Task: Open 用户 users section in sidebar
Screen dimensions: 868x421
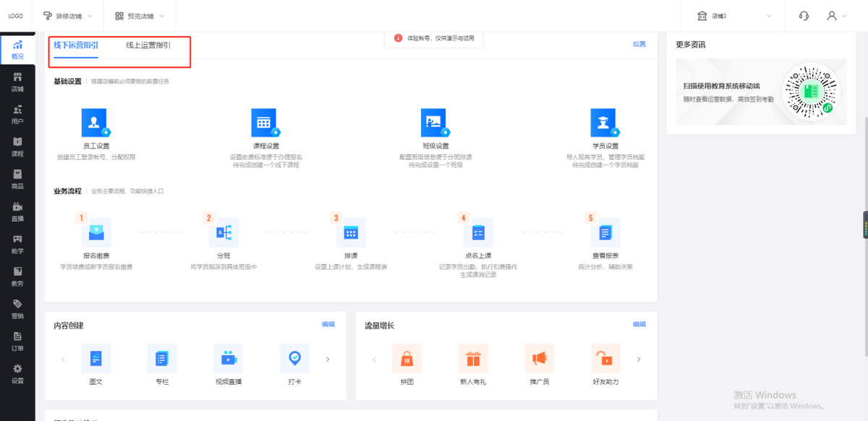Action: [17, 114]
